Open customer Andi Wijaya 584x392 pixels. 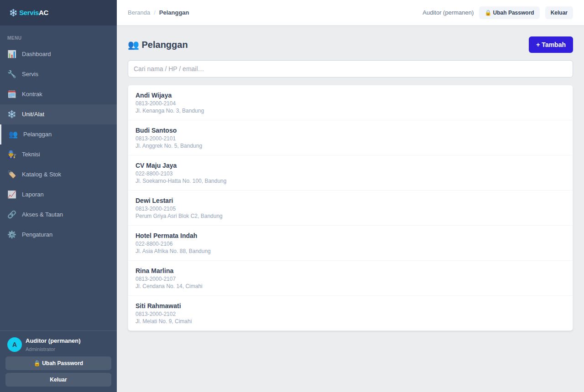[350, 103]
